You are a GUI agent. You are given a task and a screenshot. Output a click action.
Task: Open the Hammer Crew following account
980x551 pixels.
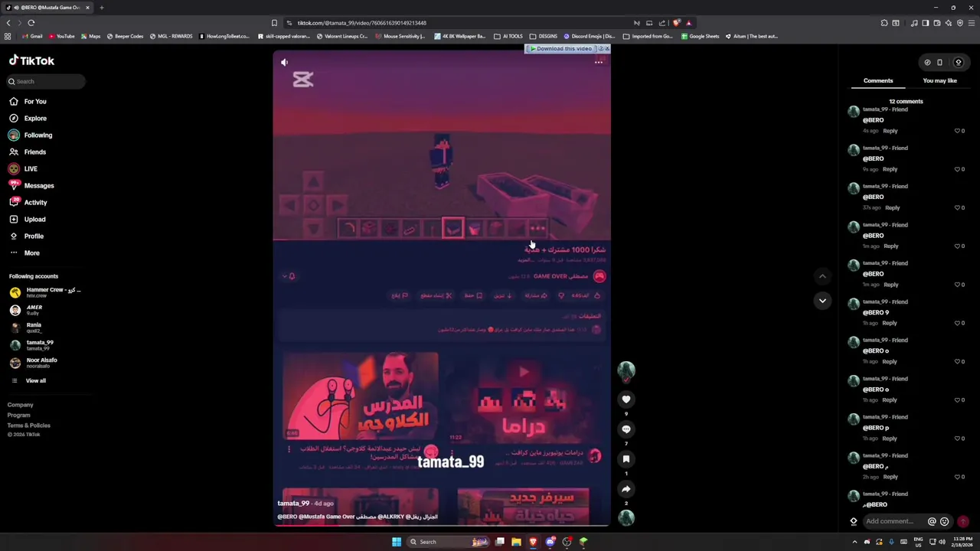(46, 292)
